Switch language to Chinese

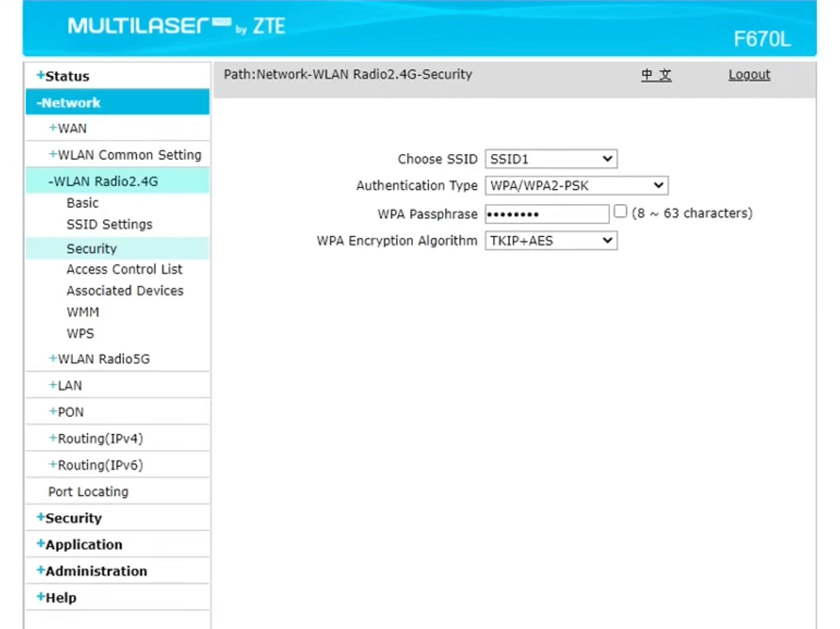[x=656, y=75]
